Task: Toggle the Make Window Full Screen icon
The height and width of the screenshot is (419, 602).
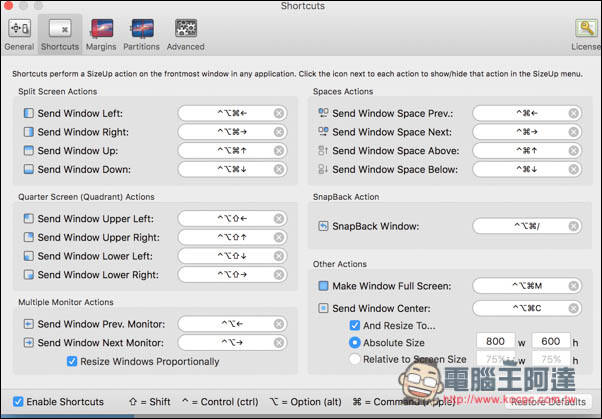Action: (x=323, y=286)
